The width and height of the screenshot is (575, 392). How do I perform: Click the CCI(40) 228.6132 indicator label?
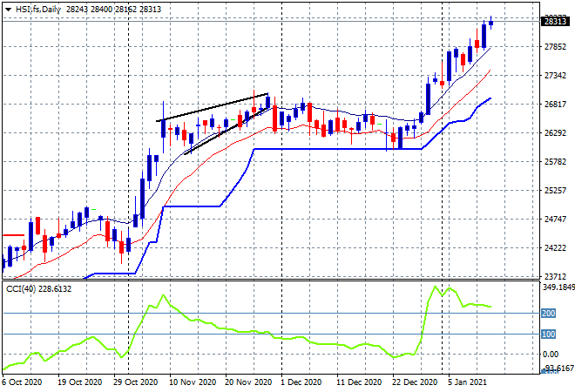click(39, 289)
